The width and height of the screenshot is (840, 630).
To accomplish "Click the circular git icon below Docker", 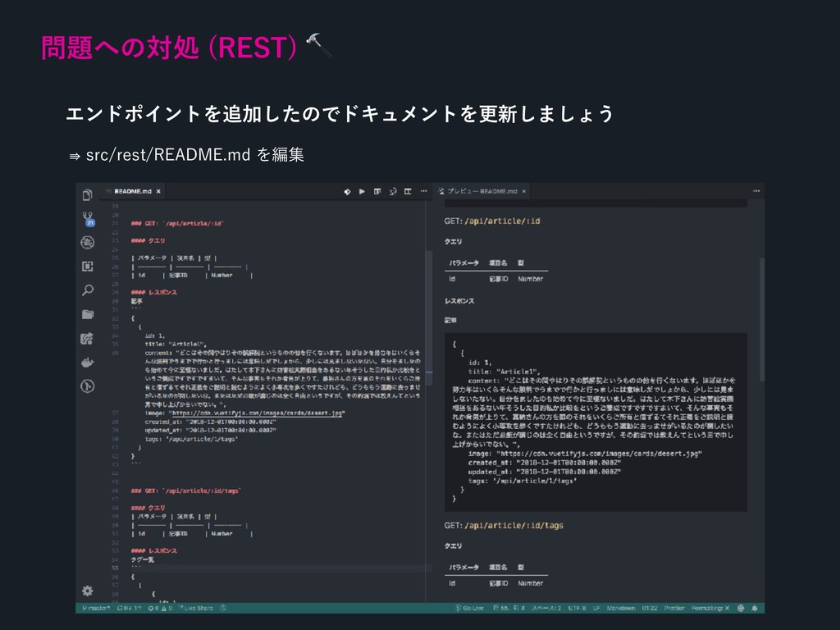I will pos(87,386).
